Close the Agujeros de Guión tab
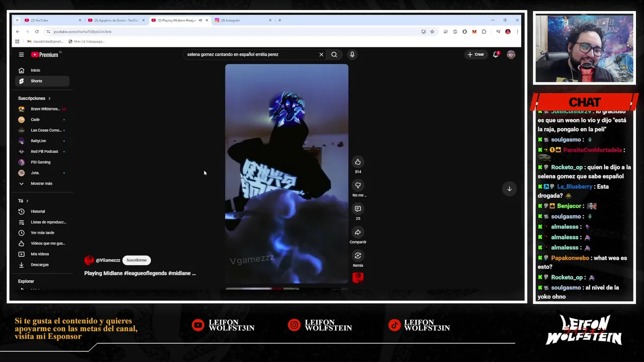The width and height of the screenshot is (644, 362). (x=143, y=20)
